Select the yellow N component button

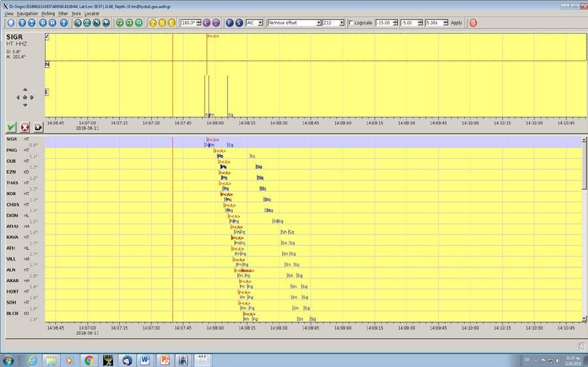[162, 23]
